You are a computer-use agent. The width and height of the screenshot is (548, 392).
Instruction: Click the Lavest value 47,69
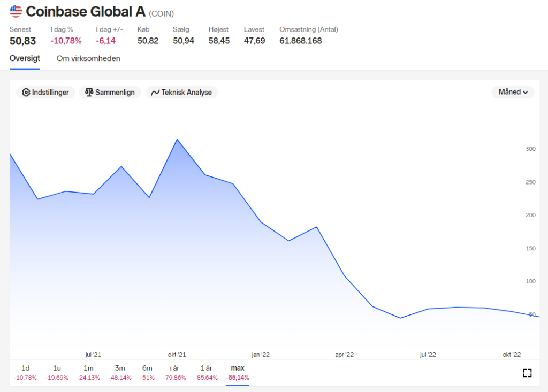[x=254, y=41]
